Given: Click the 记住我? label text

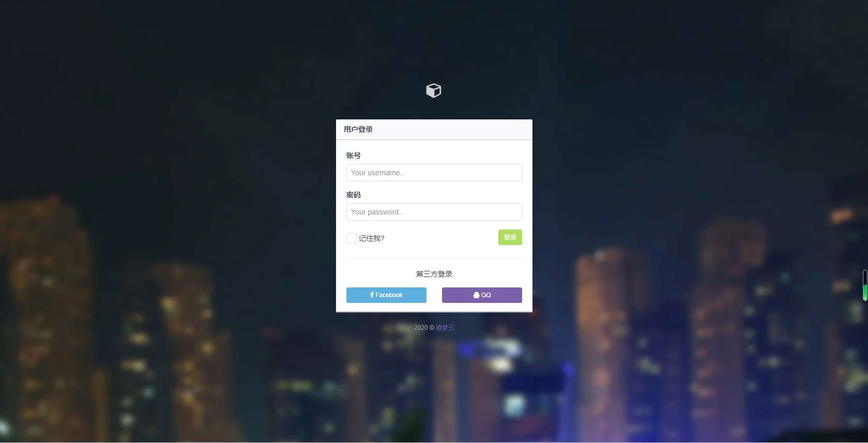Looking at the screenshot, I should click(372, 238).
